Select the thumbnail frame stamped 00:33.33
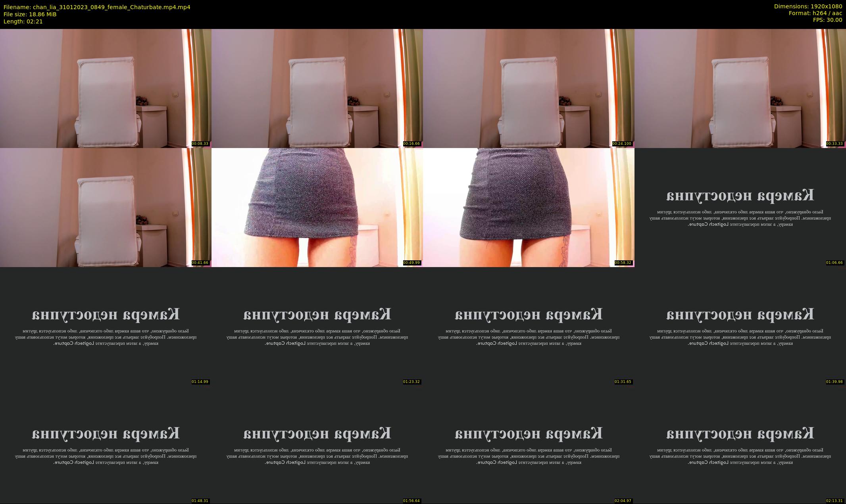This screenshot has height=504, width=846. coord(740,88)
